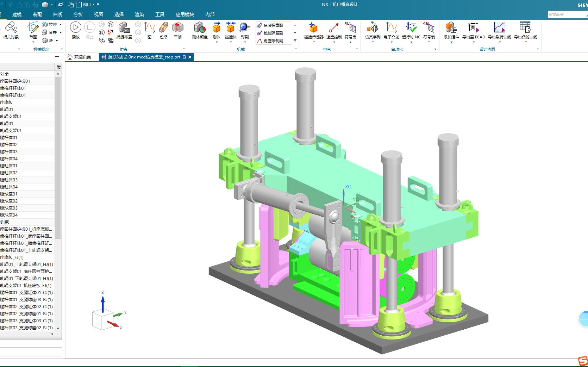Select the Unite (合并) tool

click(50, 32)
